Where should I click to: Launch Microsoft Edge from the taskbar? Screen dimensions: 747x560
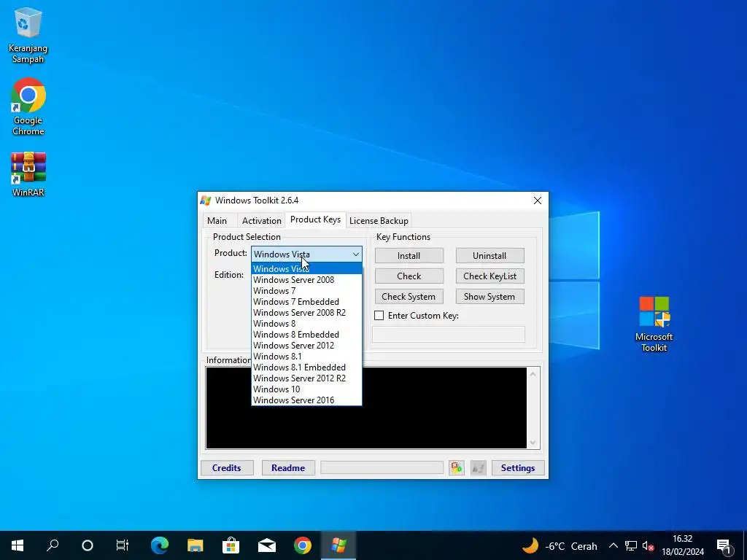click(160, 545)
